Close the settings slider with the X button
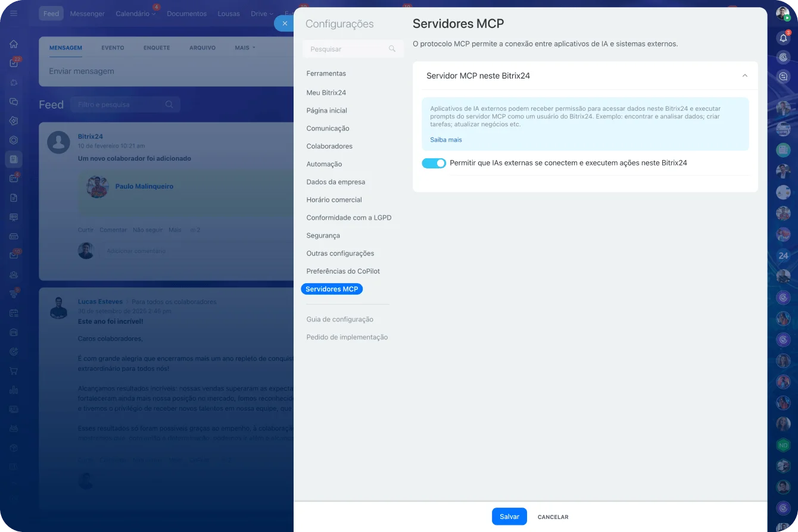This screenshot has width=798, height=532. pos(285,23)
